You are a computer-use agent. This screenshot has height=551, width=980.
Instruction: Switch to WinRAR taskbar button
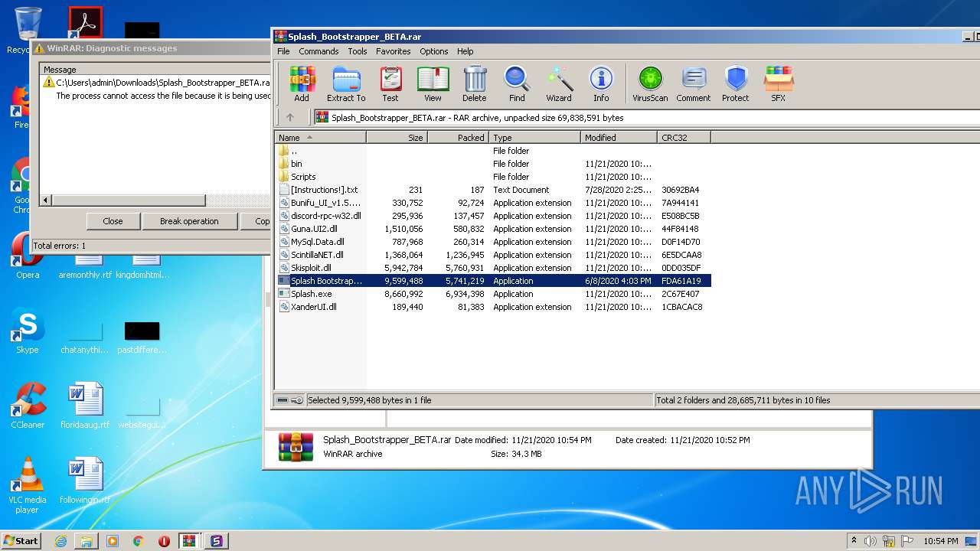click(x=190, y=541)
